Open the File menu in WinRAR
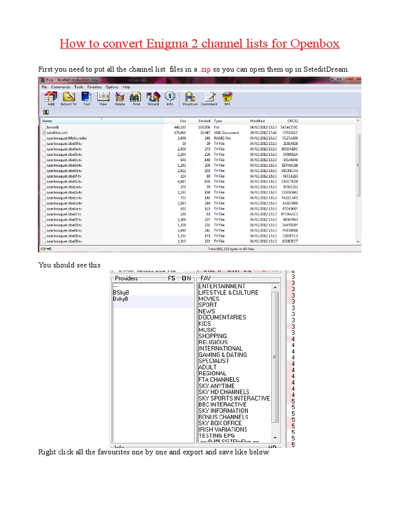The height and width of the screenshot is (532, 399). [x=45, y=87]
